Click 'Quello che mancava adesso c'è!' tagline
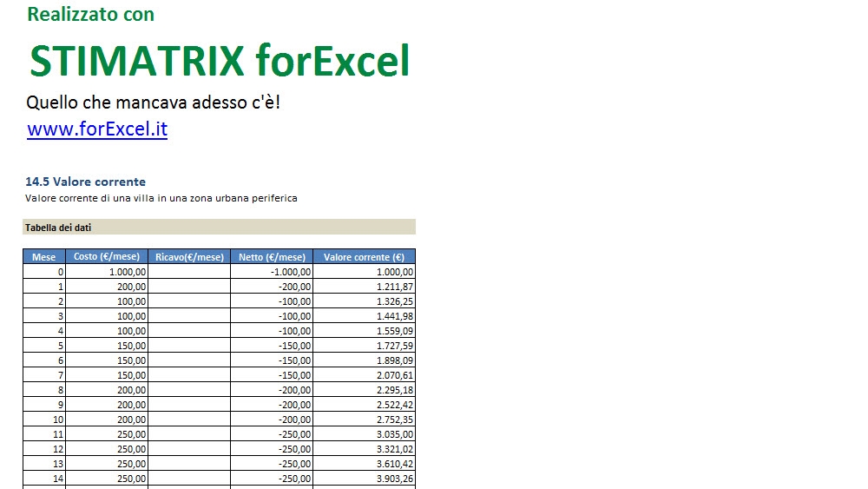868x489 pixels. [153, 102]
